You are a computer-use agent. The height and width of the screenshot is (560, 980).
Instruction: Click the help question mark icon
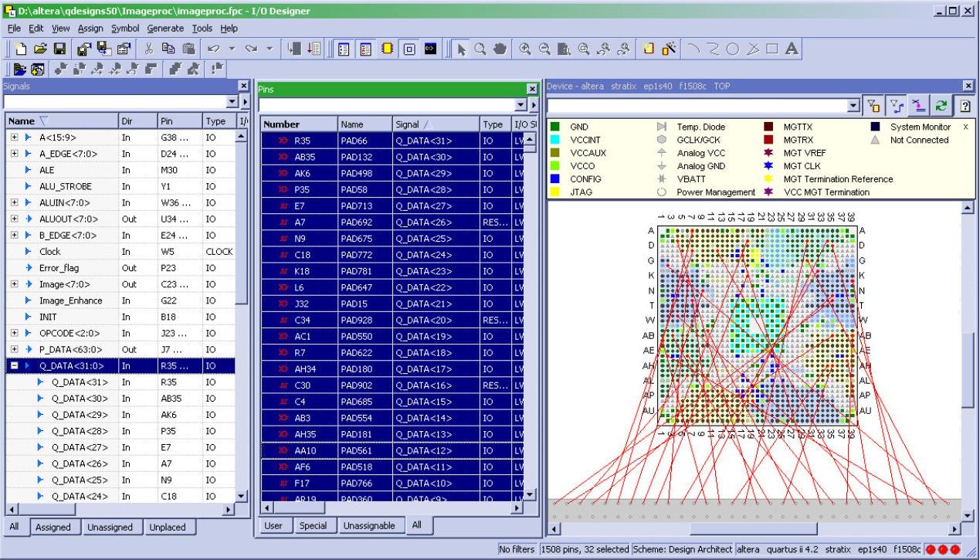[x=965, y=106]
